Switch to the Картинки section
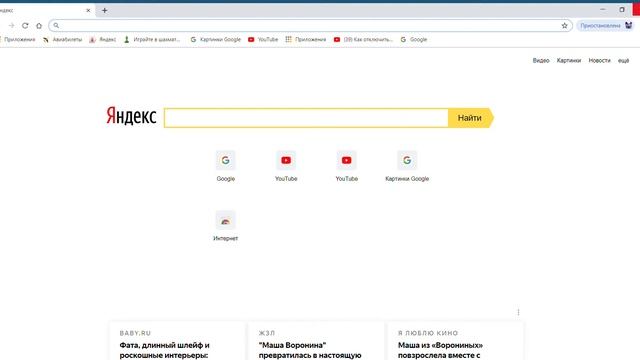The width and height of the screenshot is (640, 360). click(x=569, y=60)
